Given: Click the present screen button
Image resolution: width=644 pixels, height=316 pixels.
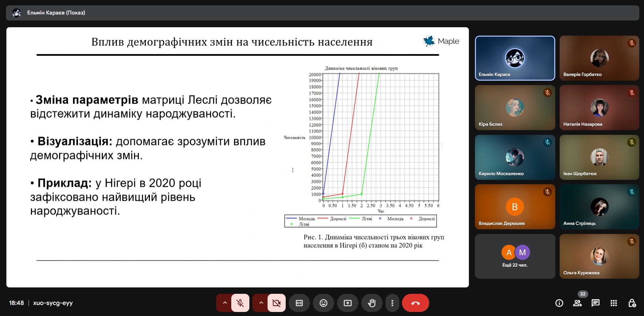Looking at the screenshot, I should [348, 303].
